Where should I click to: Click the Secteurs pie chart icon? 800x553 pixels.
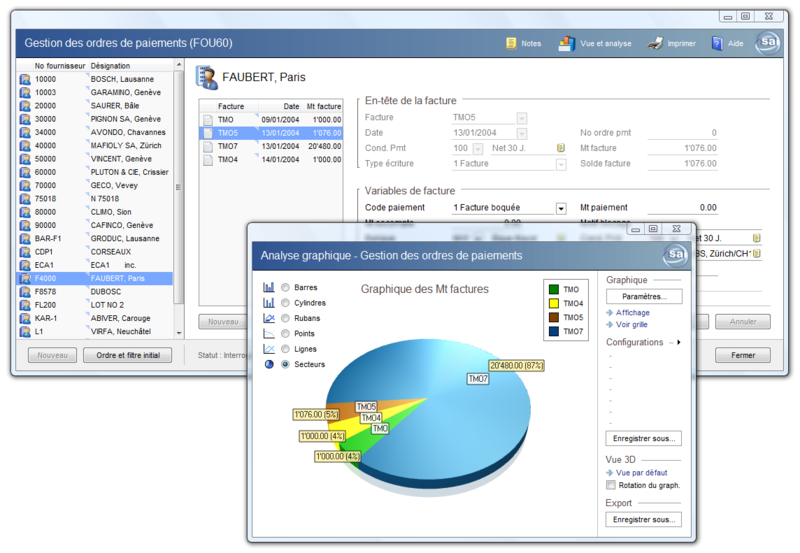[269, 365]
